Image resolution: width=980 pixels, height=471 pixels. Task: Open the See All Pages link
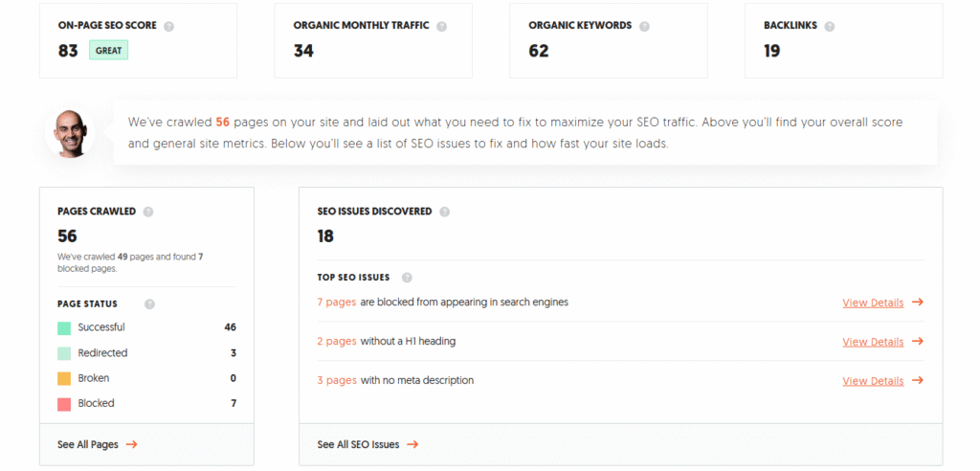87,445
